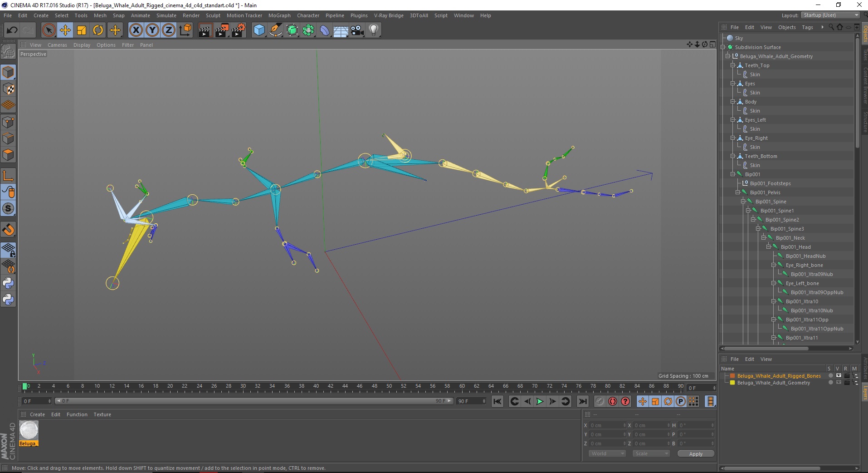Open material manager Texture menu

(x=102, y=414)
